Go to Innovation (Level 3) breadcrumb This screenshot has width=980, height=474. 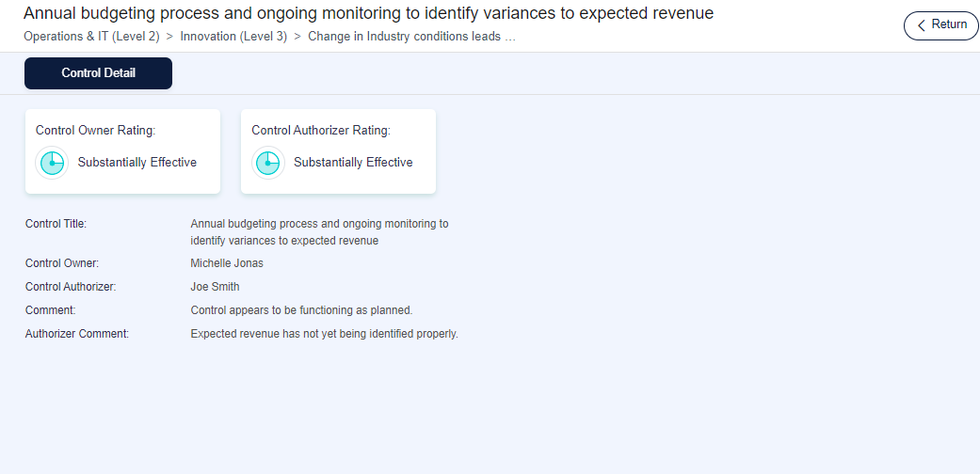[233, 37]
